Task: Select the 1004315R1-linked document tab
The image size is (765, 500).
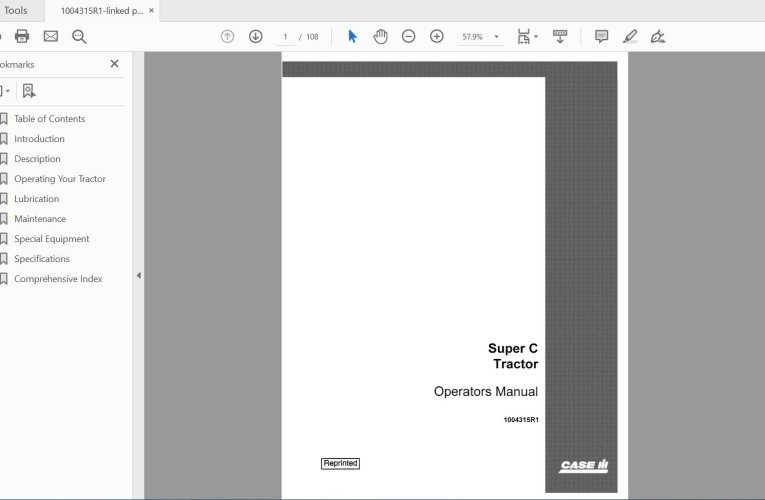Action: [x=102, y=11]
